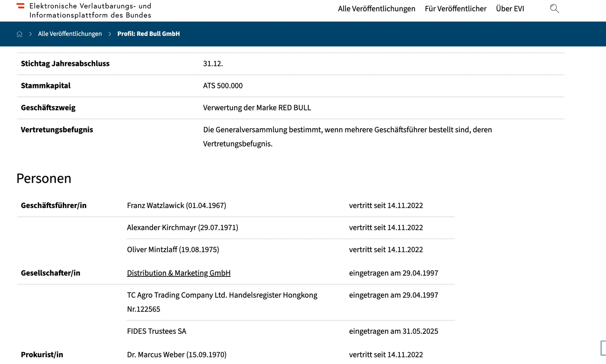Click the Gesellschafter/in label
The height and width of the screenshot is (364, 606).
click(x=50, y=273)
